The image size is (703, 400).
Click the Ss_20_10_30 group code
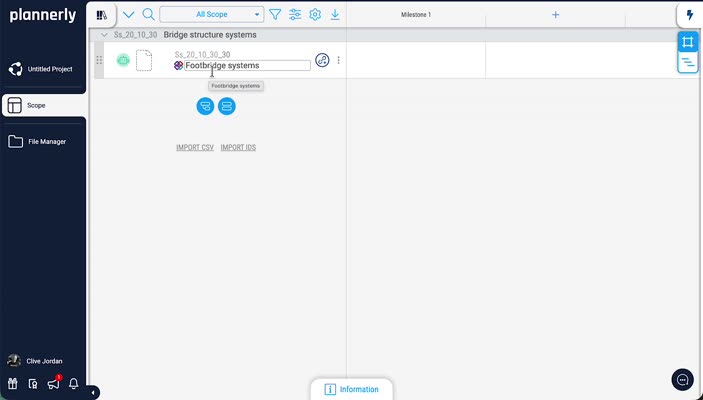[135, 35]
